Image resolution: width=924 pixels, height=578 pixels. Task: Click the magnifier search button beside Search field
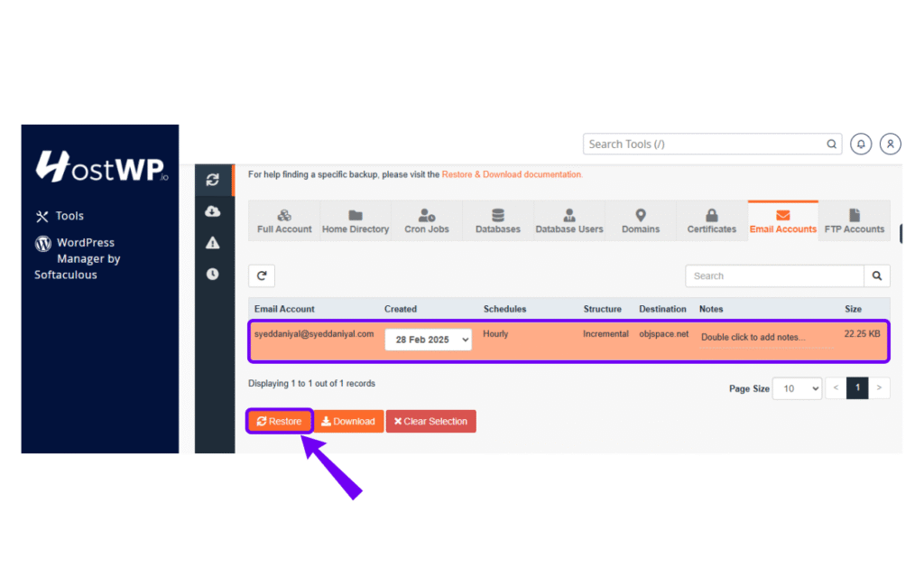[877, 276]
